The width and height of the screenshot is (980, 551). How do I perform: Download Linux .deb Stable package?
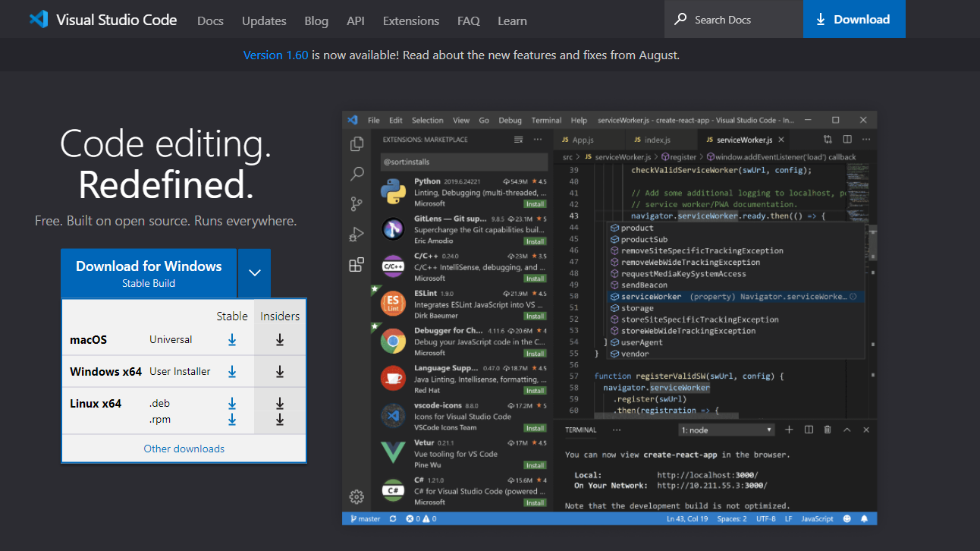[x=232, y=404]
